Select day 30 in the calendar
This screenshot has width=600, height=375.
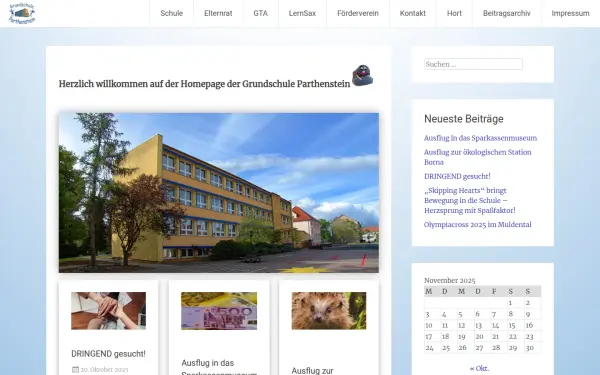[x=530, y=348]
